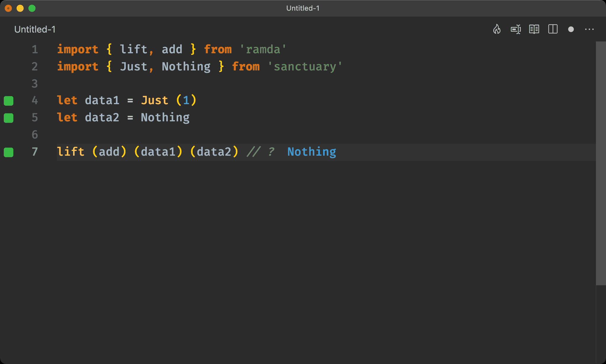Select the editor layout split icon
Viewport: 606px width, 364px height.
click(553, 29)
